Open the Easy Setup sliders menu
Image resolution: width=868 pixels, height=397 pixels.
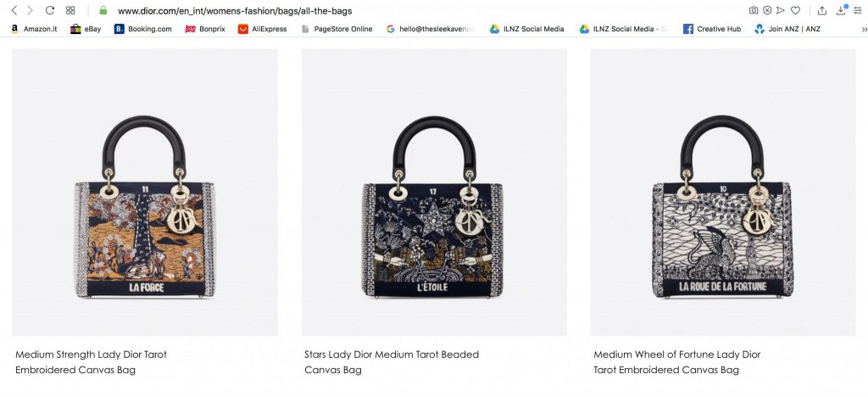859,11
